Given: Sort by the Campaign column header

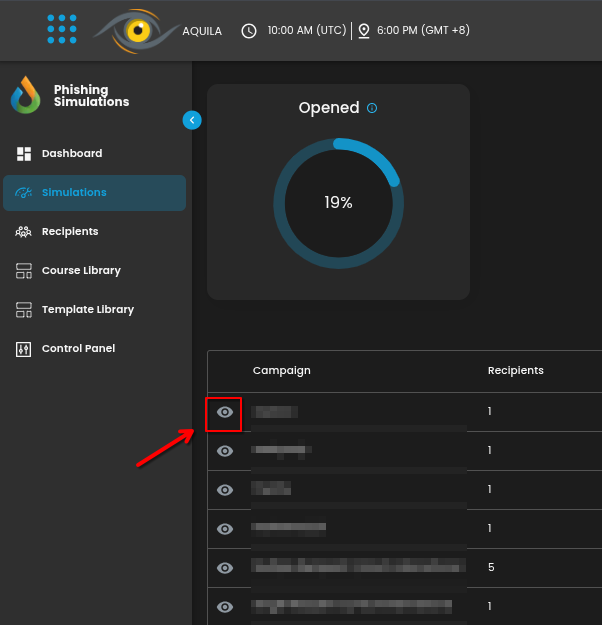Looking at the screenshot, I should (281, 370).
